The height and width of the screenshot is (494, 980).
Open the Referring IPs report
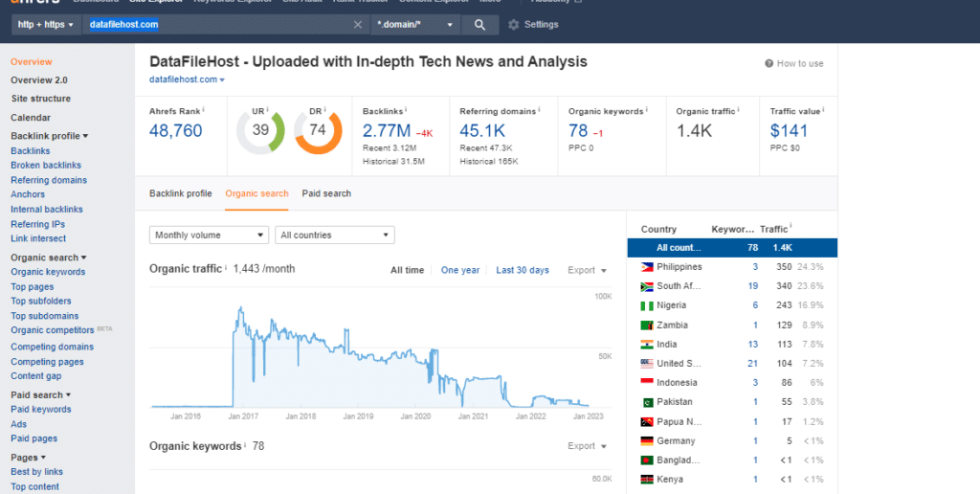click(37, 224)
